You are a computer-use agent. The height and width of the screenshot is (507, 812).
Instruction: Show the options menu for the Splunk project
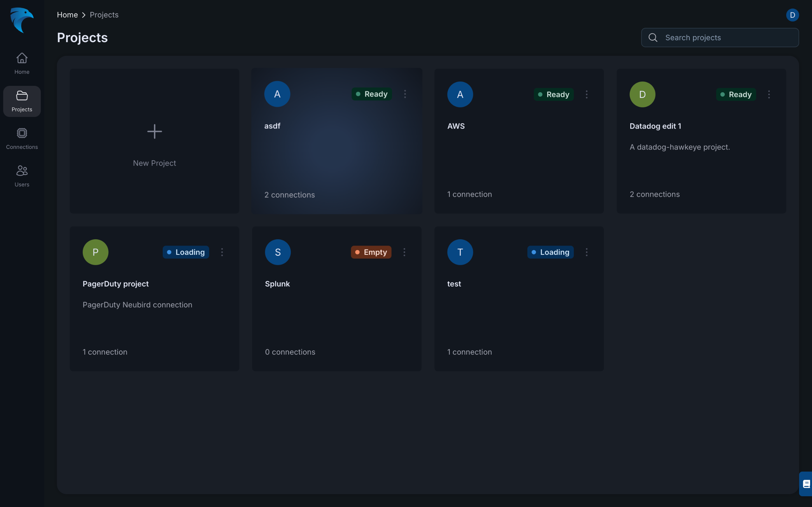[404, 252]
